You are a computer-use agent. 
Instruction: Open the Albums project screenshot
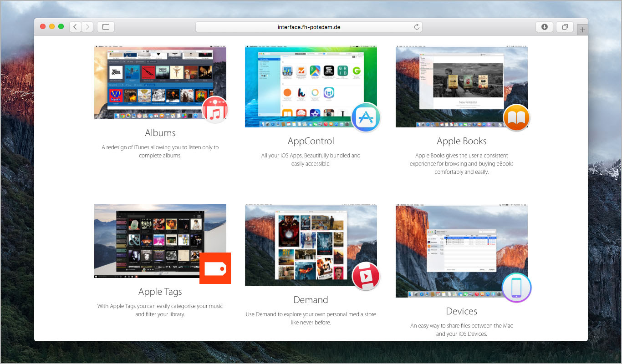[x=160, y=82]
